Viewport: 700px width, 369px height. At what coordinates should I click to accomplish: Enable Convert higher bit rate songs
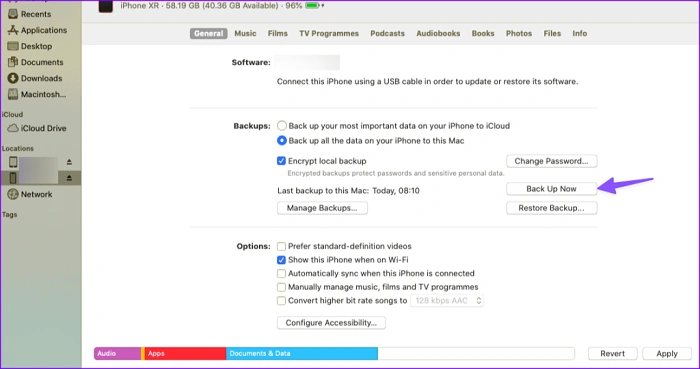(281, 301)
